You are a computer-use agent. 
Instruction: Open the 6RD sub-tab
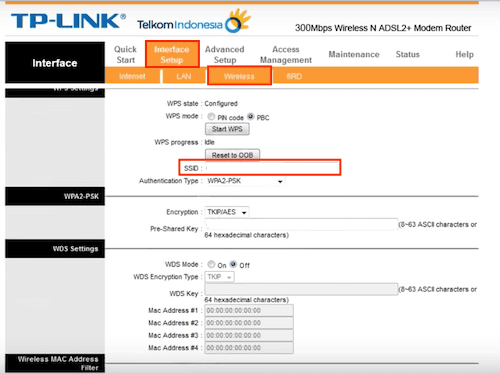point(294,76)
